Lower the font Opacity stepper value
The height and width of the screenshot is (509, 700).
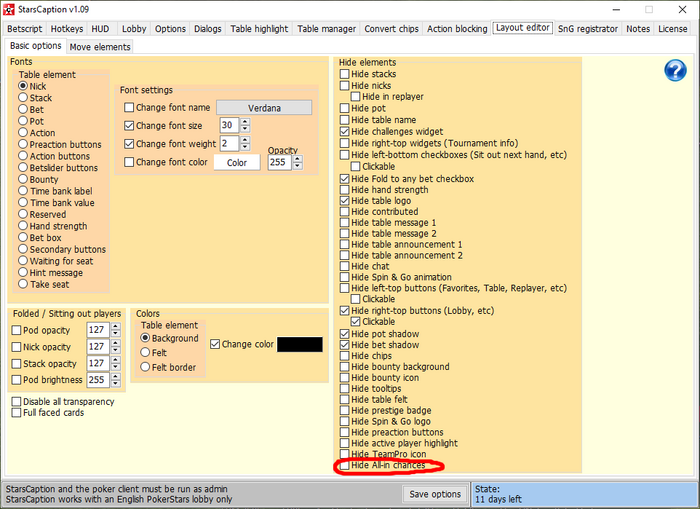click(x=298, y=166)
